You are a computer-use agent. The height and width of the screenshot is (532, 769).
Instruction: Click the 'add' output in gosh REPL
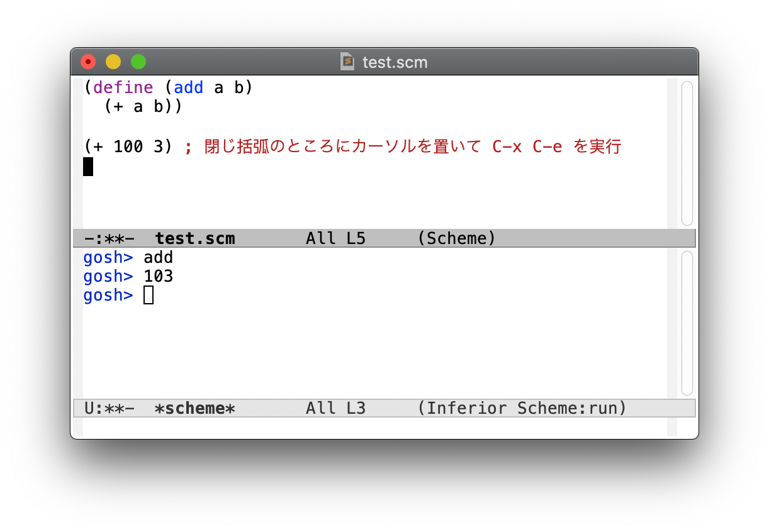pos(159,257)
